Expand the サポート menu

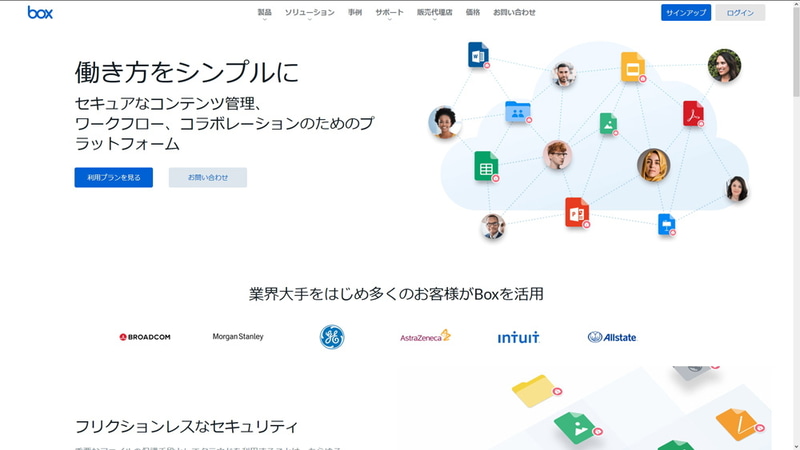tap(389, 13)
